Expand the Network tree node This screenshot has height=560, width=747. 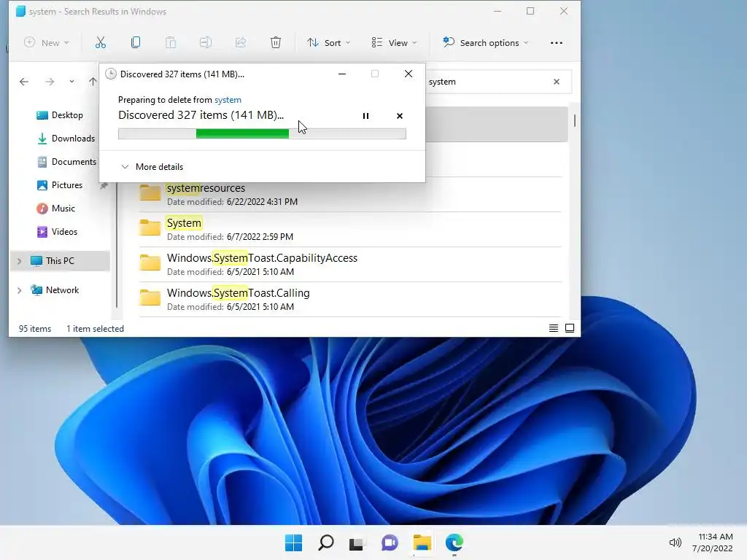click(x=20, y=290)
